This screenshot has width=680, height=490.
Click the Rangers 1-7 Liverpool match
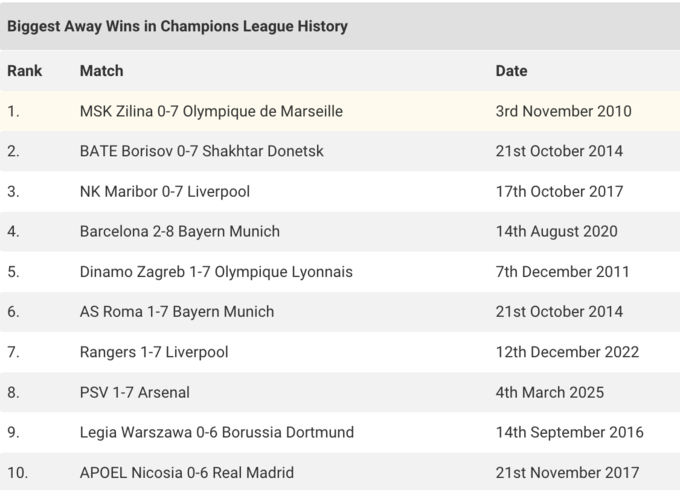coord(154,352)
